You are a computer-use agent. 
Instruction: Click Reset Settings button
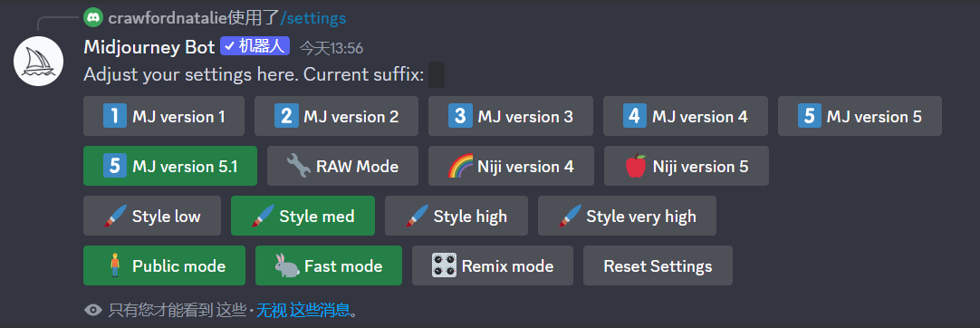pos(658,265)
